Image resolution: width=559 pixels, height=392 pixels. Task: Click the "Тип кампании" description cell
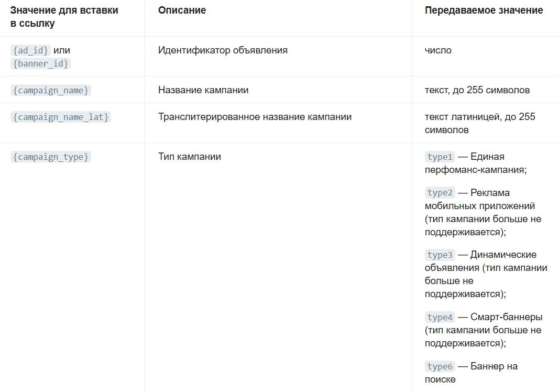pyautogui.click(x=190, y=157)
